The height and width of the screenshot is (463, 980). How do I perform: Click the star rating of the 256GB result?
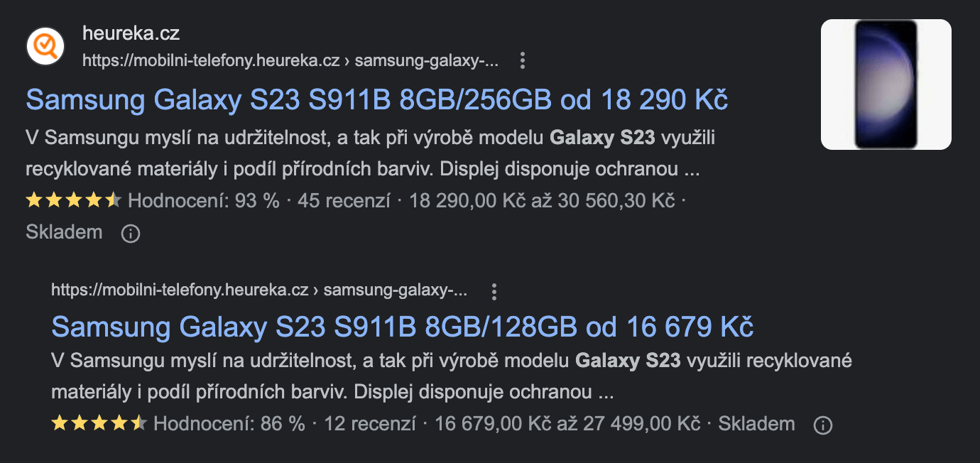point(74,201)
